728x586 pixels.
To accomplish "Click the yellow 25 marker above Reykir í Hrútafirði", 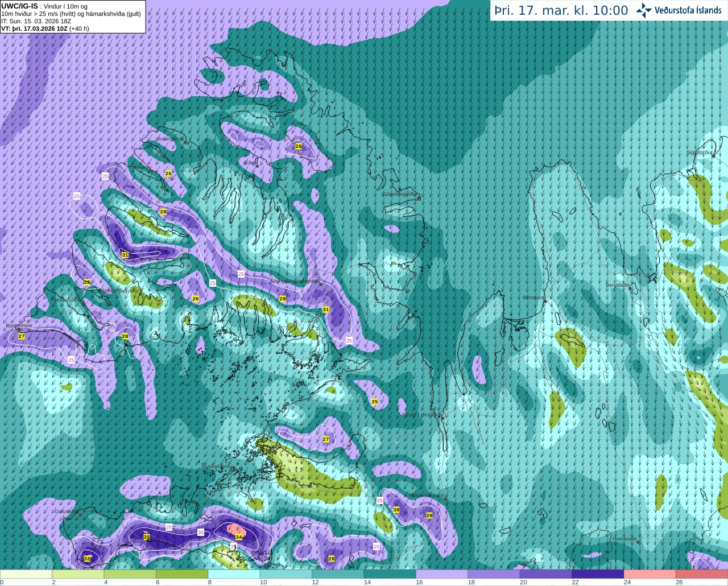I will [375, 402].
